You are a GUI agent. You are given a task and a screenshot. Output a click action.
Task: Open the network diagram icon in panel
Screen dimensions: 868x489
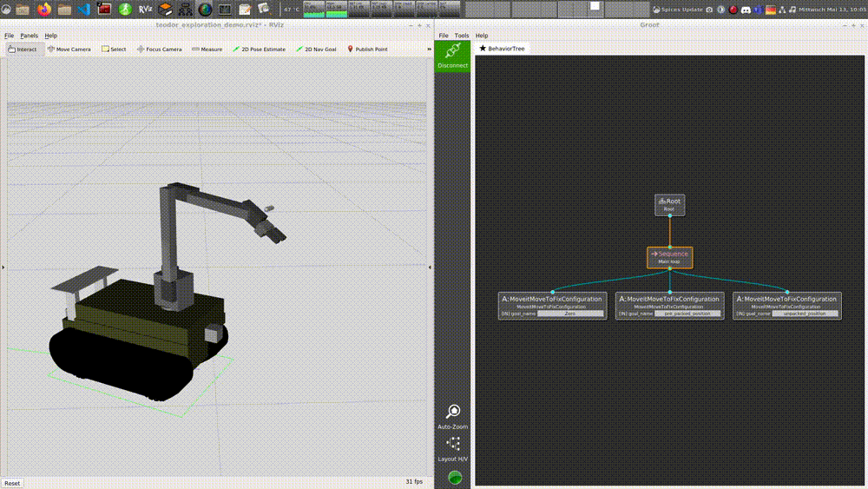point(186,9)
